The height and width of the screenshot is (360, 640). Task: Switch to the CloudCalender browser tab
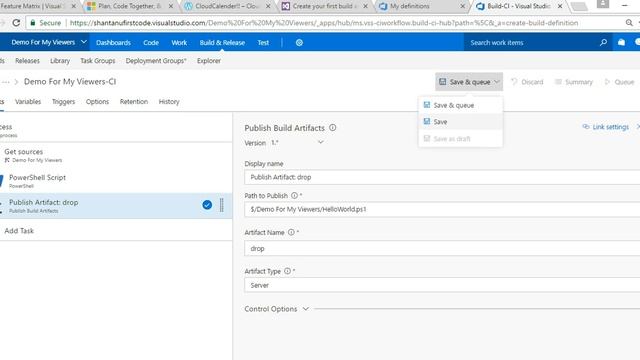click(x=227, y=6)
